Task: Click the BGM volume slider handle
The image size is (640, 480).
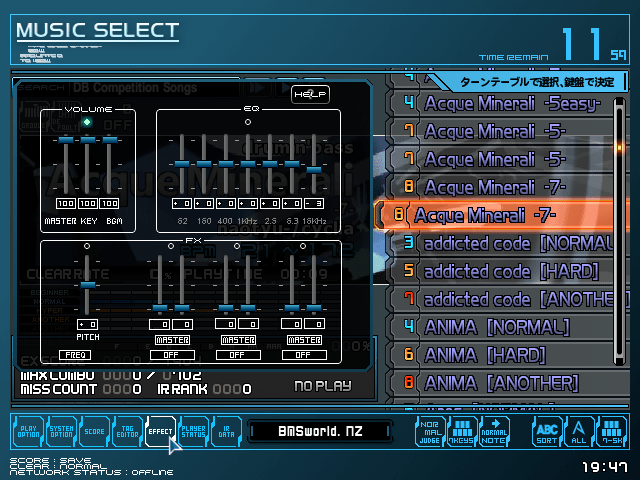Action: 110,140
